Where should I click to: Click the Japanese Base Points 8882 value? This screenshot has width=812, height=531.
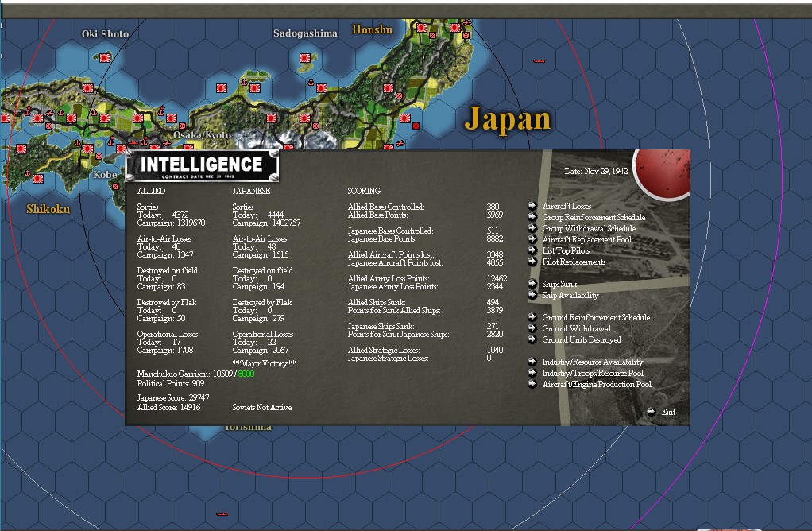click(494, 238)
